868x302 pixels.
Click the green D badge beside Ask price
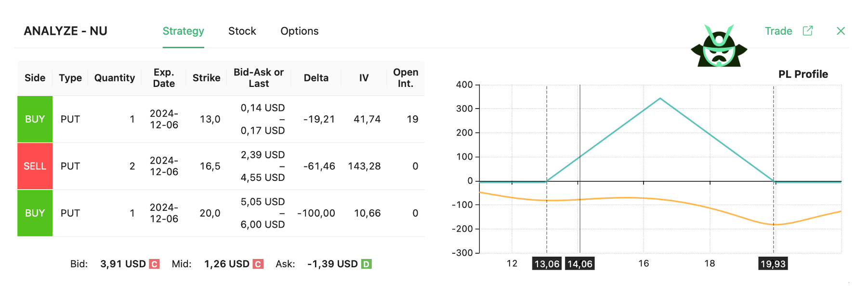pyautogui.click(x=367, y=264)
